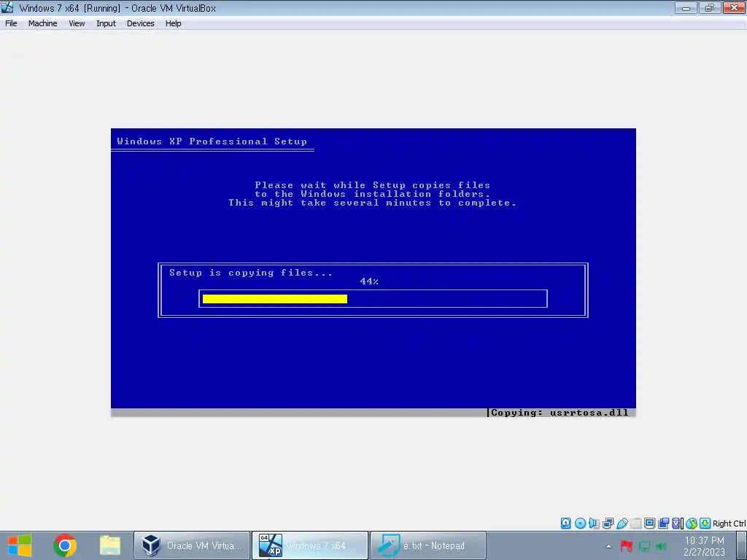Click the VirtualBox window title bar icon
Image resolution: width=747 pixels, height=560 pixels.
pyautogui.click(x=7, y=7)
